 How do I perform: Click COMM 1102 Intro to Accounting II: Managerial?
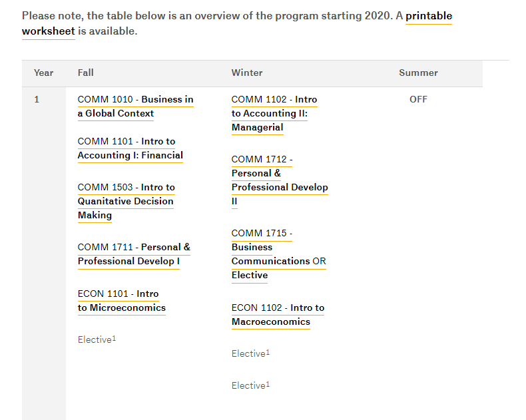(274, 113)
